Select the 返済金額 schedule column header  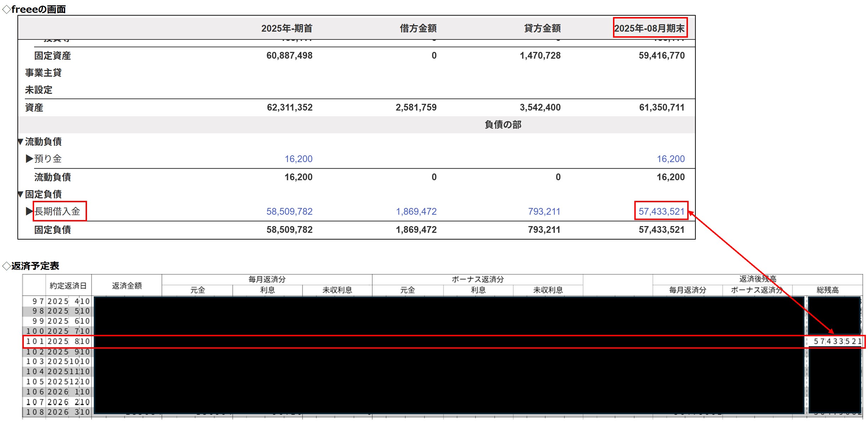click(127, 286)
